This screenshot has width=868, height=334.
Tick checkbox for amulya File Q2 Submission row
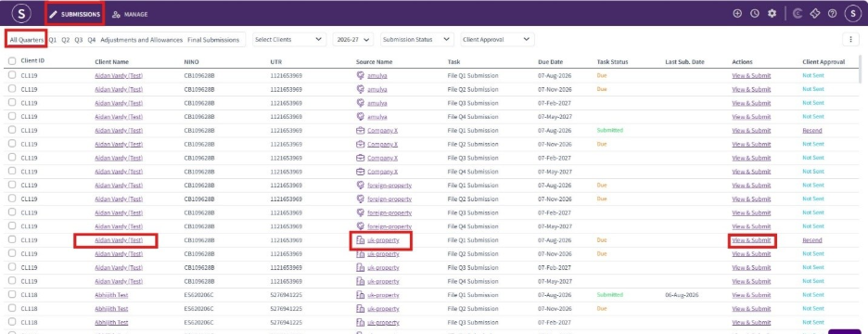[x=12, y=89]
